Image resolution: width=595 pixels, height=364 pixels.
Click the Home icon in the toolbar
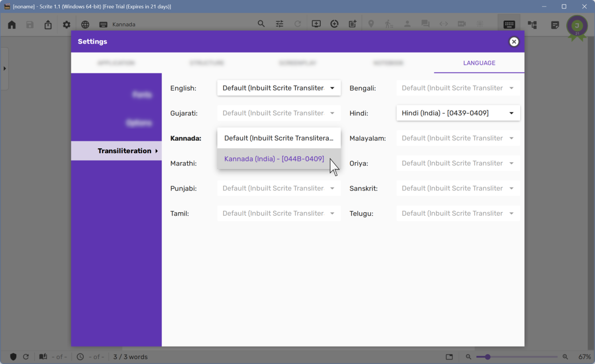(x=11, y=24)
